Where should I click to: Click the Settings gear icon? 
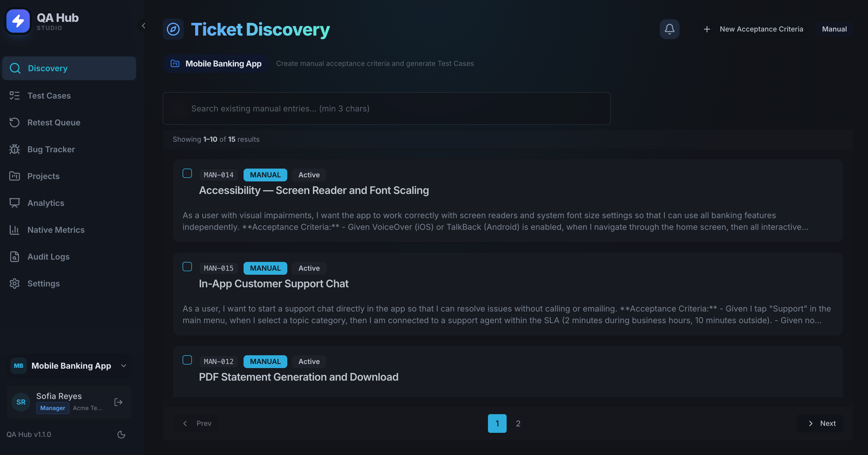pyautogui.click(x=15, y=283)
